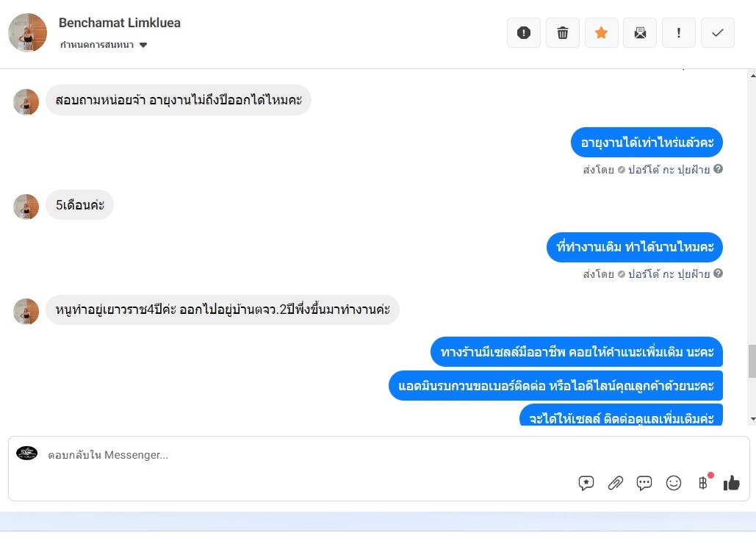
Task: Click the chat scrollbar thumb
Action: [752, 361]
